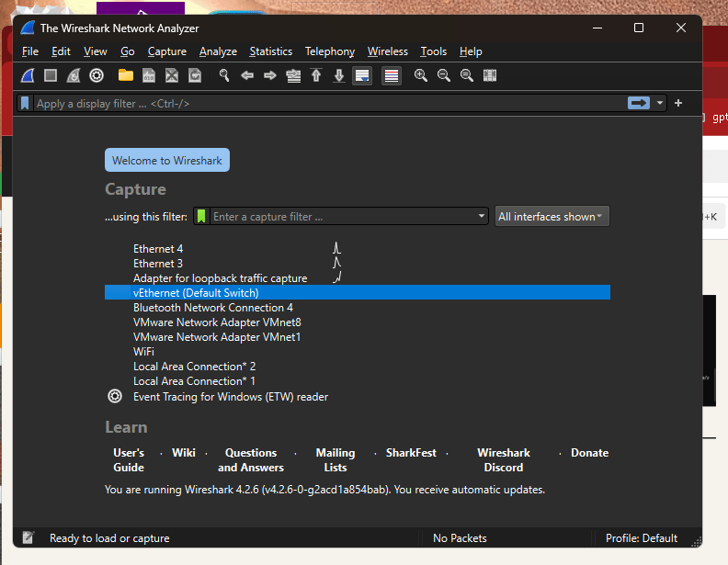Click the resize columns toolbar icon
The width and height of the screenshot is (728, 565).
pos(490,75)
